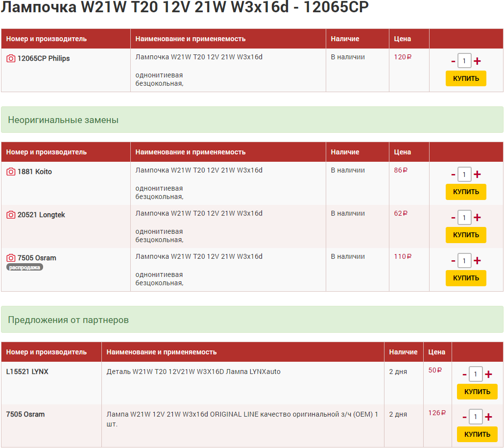Decrease quantity for L15521 LYNX
504x448 pixels.
tap(464, 374)
